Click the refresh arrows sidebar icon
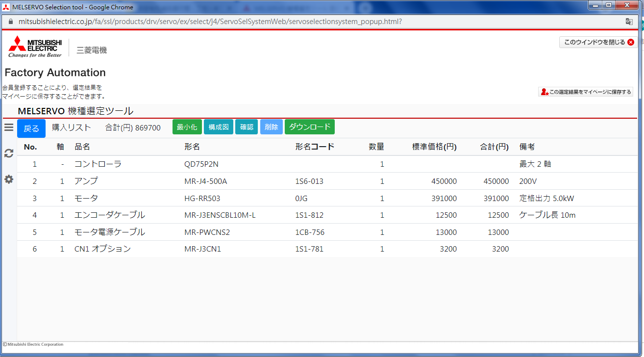The height and width of the screenshot is (357, 644). tap(9, 153)
